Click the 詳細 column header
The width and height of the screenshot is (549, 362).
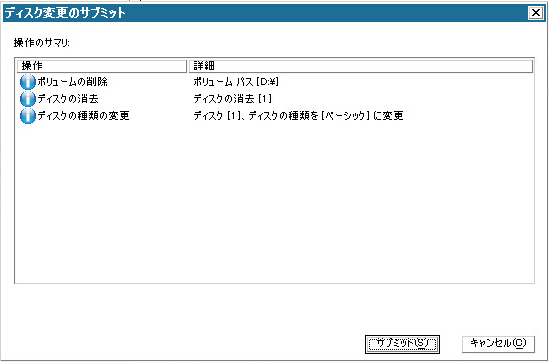(361, 66)
